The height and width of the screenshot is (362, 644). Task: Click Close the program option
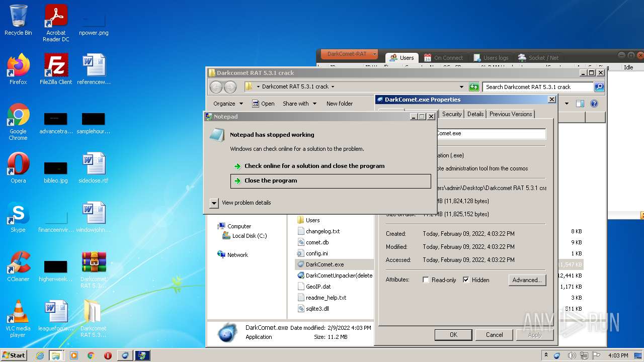(331, 181)
